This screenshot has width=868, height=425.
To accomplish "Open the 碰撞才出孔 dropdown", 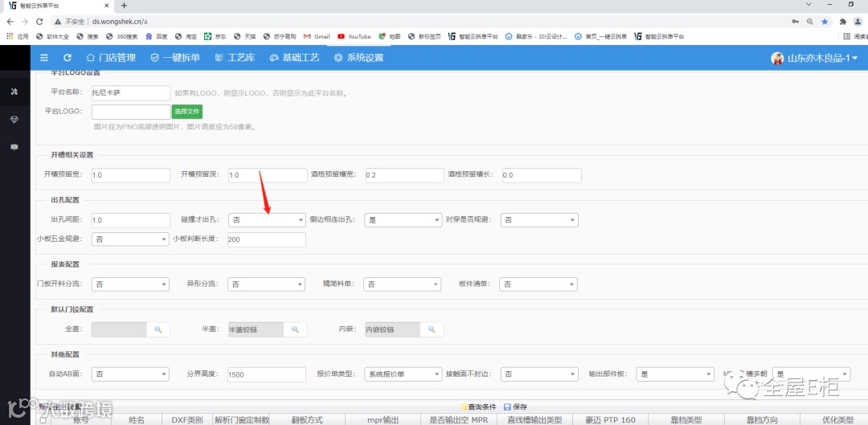I will point(267,219).
